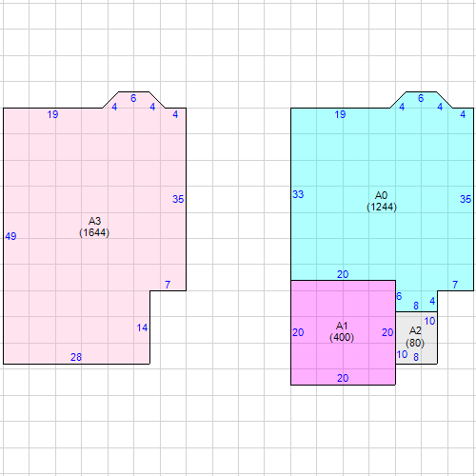
Task: Select the A2 (80) area label
Action: [x=415, y=337]
